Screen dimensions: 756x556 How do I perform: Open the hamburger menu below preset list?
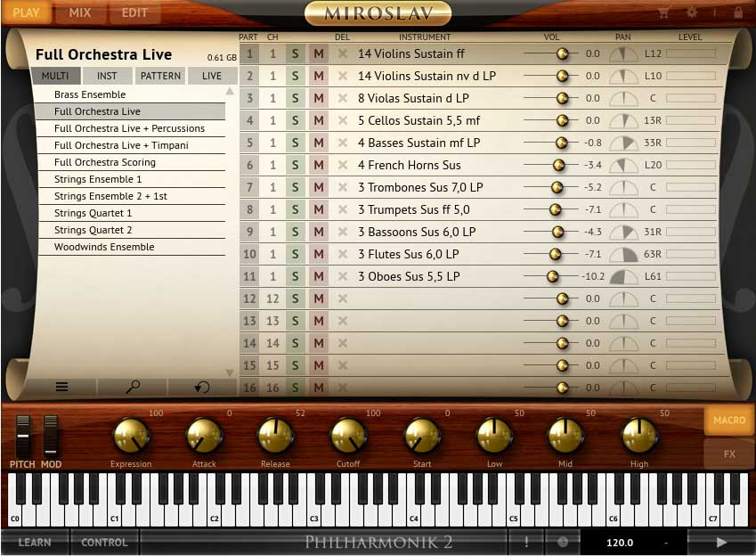click(x=61, y=387)
